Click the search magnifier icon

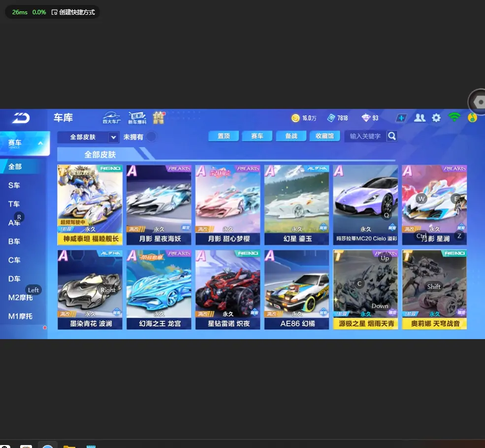click(392, 136)
